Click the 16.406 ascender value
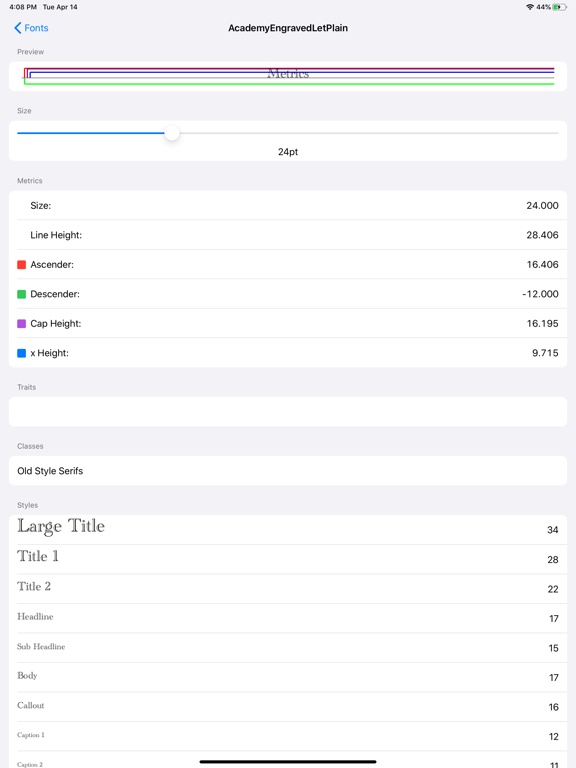The width and height of the screenshot is (576, 768). (x=542, y=264)
